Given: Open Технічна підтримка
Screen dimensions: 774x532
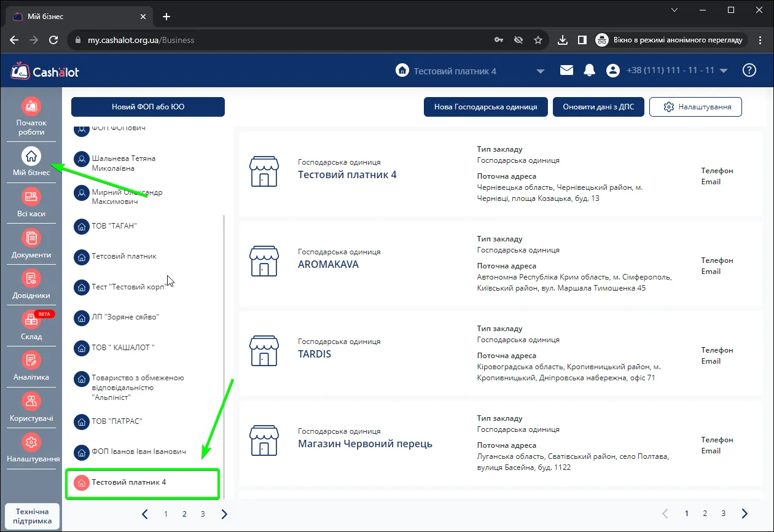Looking at the screenshot, I should pos(32,517).
